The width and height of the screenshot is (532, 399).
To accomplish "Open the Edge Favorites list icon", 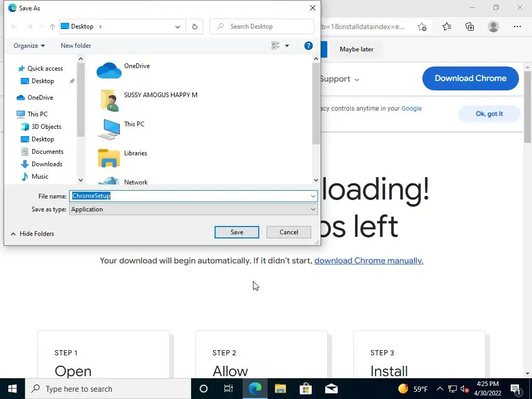I will (446, 26).
